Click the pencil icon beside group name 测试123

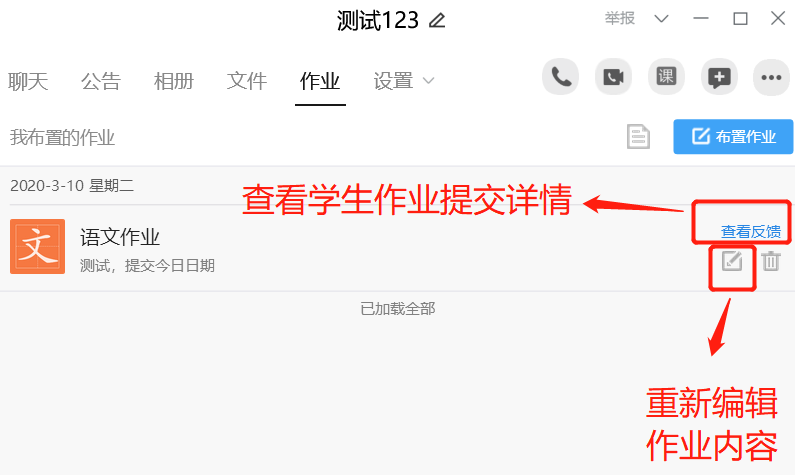click(x=437, y=21)
